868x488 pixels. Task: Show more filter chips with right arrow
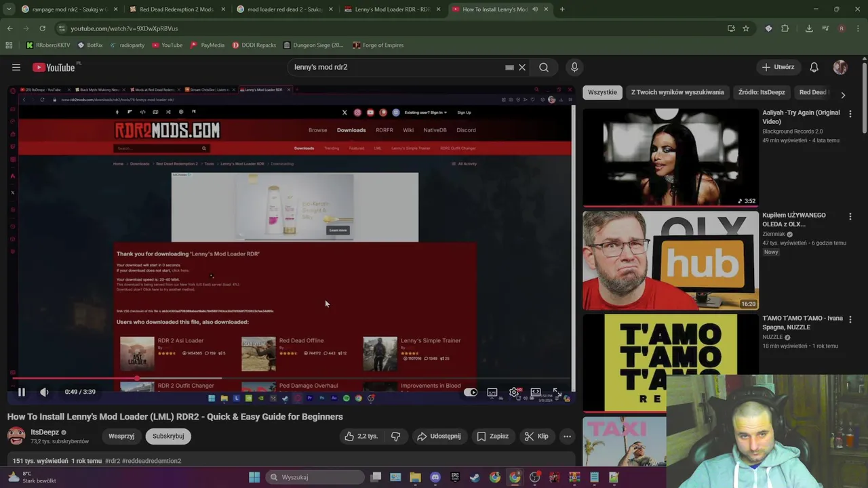coord(843,95)
